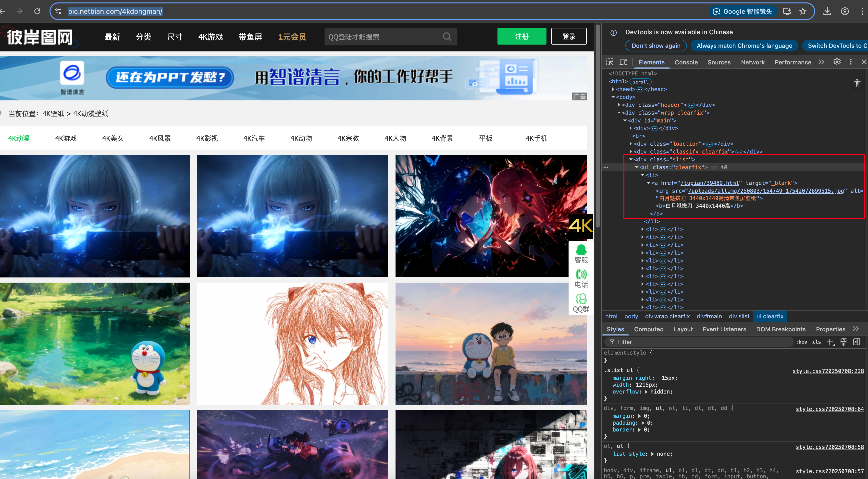Screen dimensions: 868x479
Task: Toggle the .cls element classes panel
Action: (816, 342)
